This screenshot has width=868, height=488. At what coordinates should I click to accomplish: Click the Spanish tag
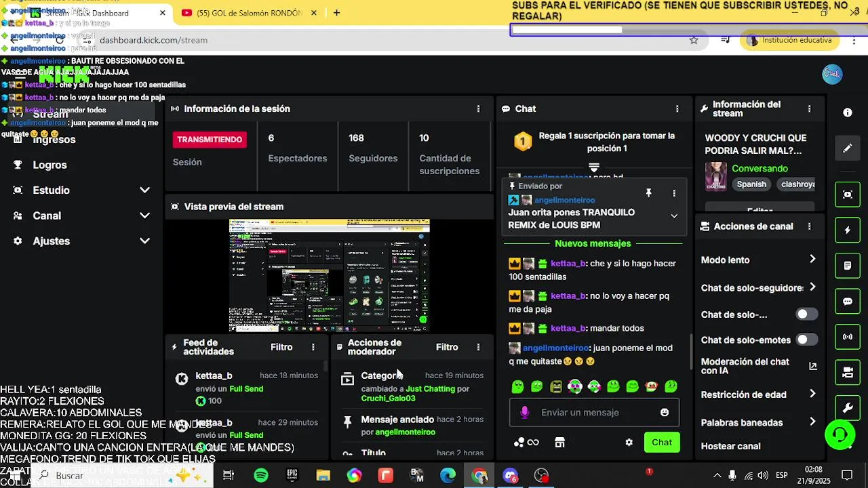click(751, 184)
